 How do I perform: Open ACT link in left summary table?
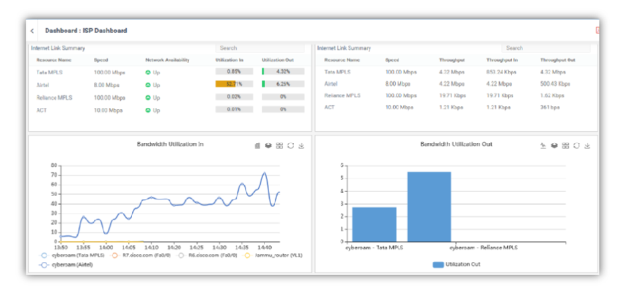coord(42,110)
